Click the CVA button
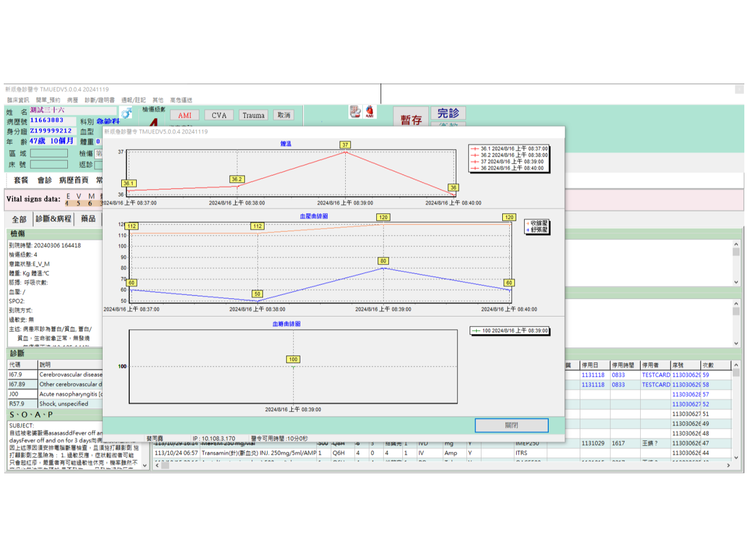The image size is (747, 560). 219,115
